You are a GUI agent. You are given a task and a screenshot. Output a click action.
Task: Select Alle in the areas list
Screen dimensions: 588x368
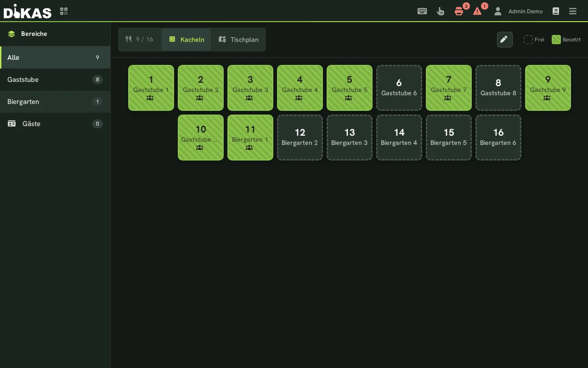pos(55,57)
